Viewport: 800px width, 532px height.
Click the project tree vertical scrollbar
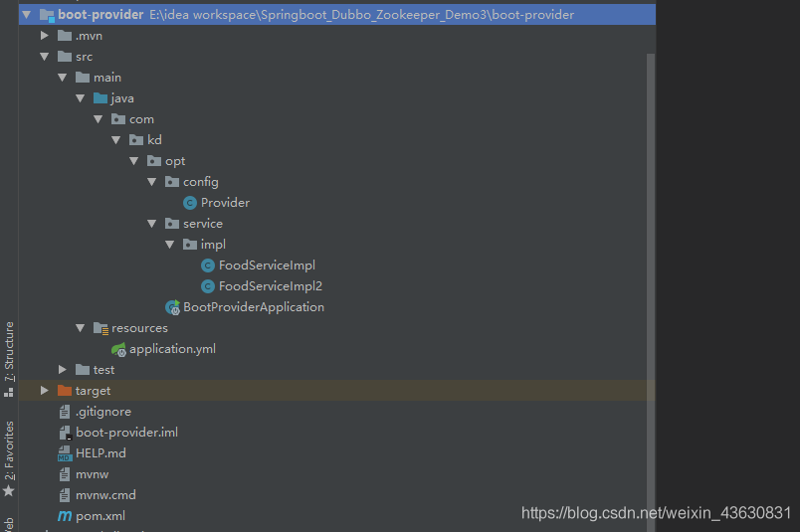(651, 292)
